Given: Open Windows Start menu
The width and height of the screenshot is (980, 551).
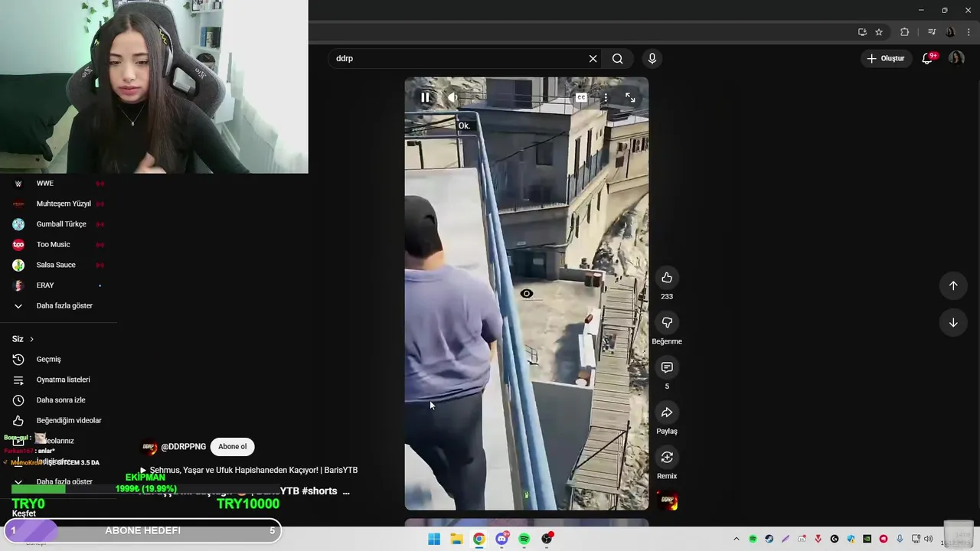Looking at the screenshot, I should coord(434,540).
